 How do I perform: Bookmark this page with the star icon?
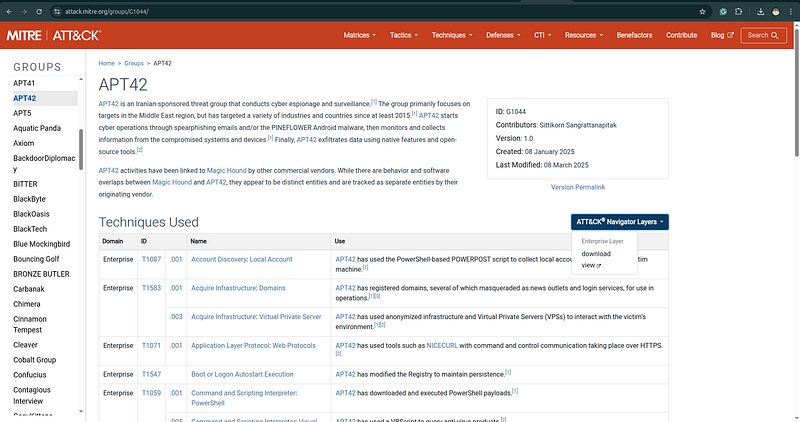[703, 11]
